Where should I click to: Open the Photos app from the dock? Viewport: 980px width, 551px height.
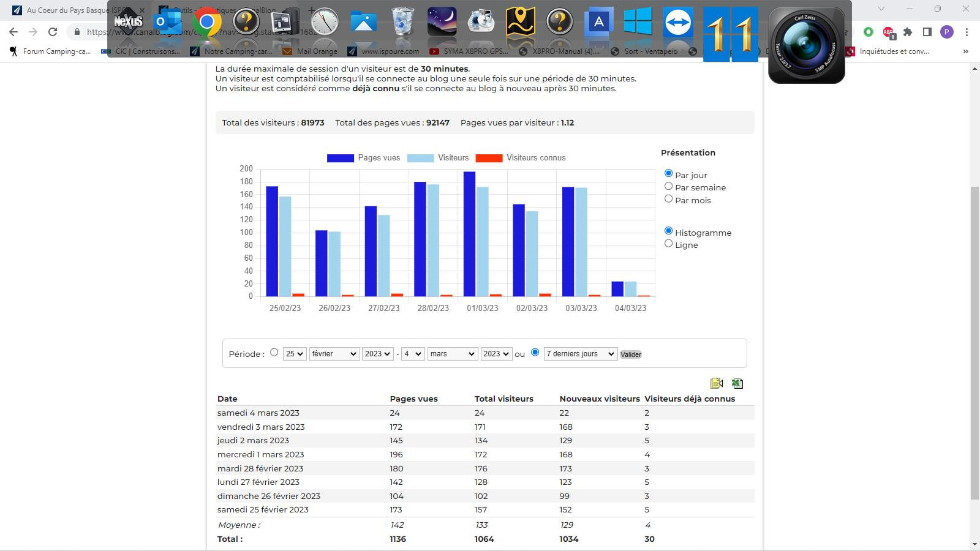tap(363, 22)
